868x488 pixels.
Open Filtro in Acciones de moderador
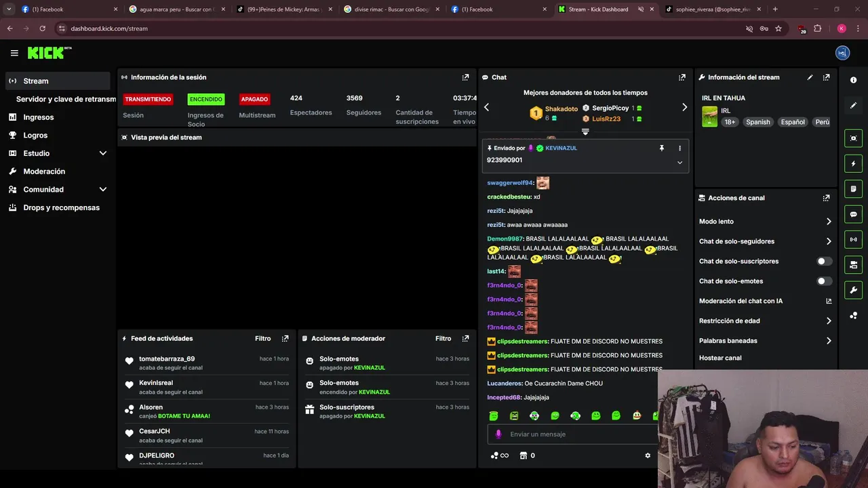[x=443, y=338]
